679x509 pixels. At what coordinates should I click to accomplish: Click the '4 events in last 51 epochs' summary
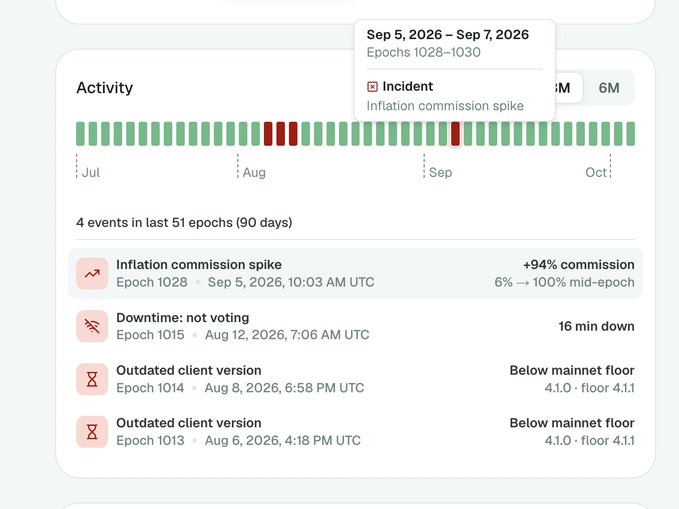[x=184, y=223]
